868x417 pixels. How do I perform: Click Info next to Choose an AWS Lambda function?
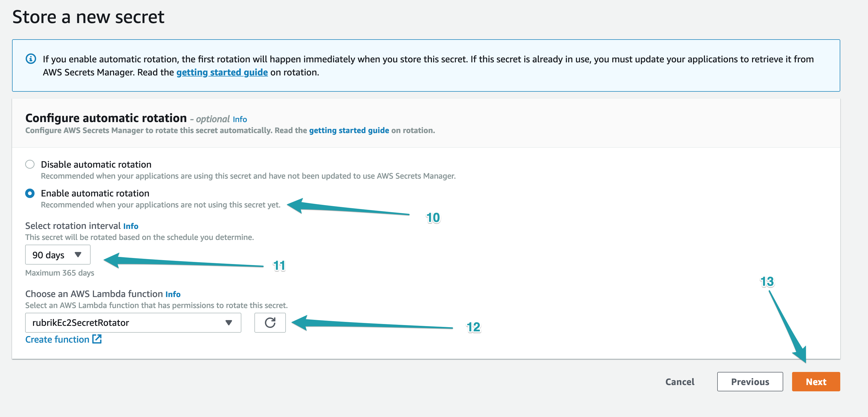click(x=173, y=294)
